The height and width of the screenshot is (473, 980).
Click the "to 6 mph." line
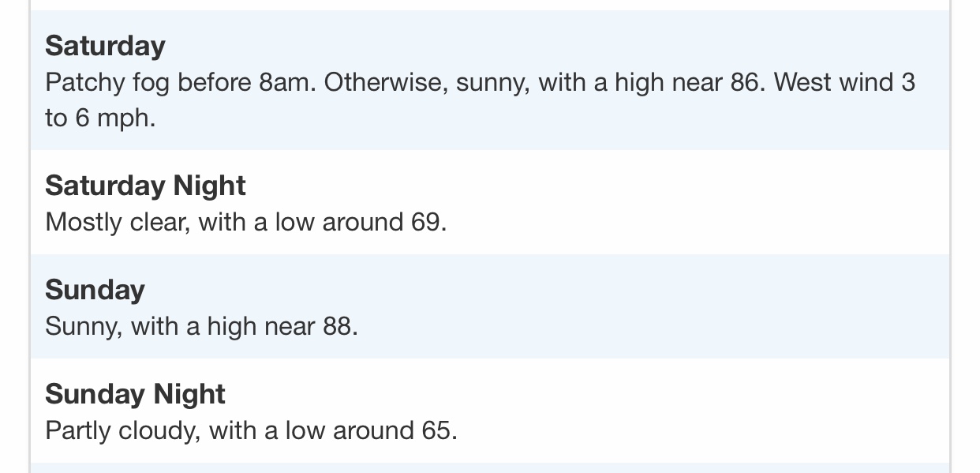click(100, 118)
